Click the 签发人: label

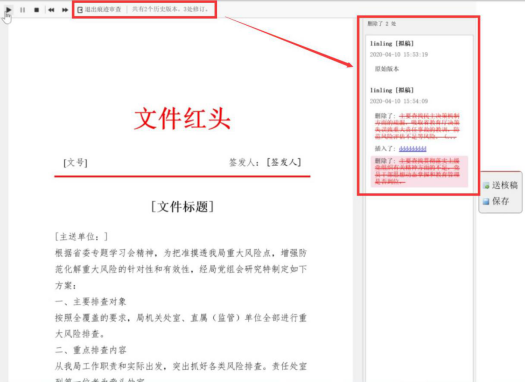245,162
